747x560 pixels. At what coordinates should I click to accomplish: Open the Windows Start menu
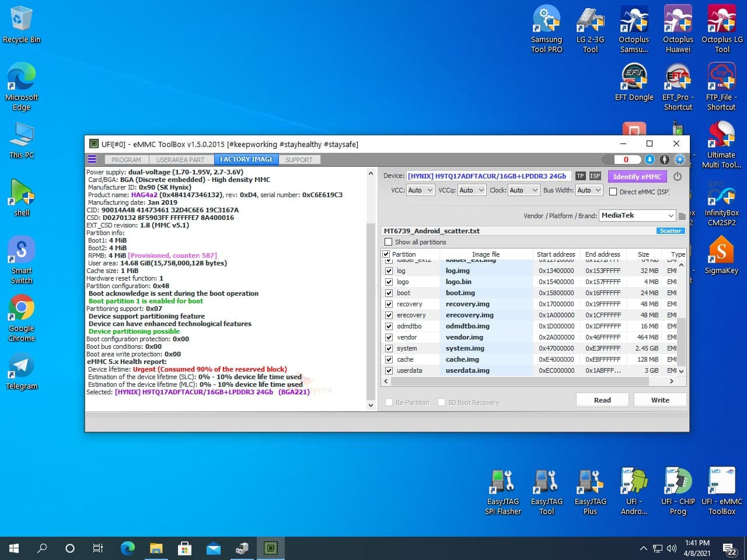14,548
